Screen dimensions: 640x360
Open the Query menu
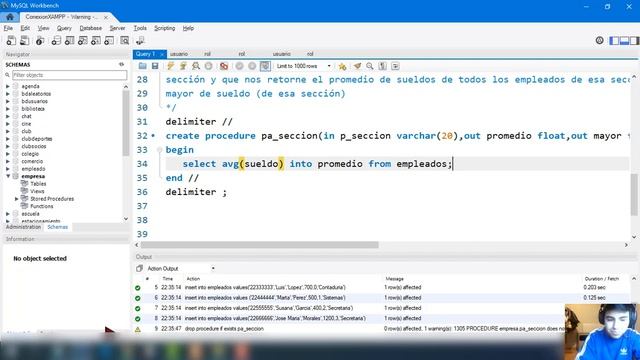64,28
